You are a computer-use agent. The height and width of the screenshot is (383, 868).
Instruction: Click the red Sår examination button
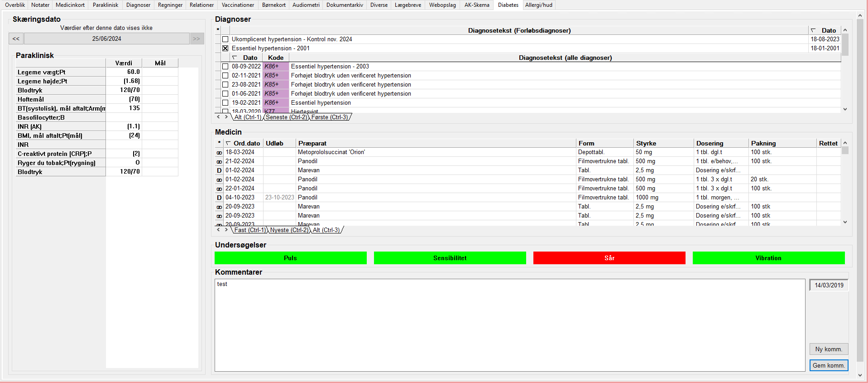tap(609, 258)
